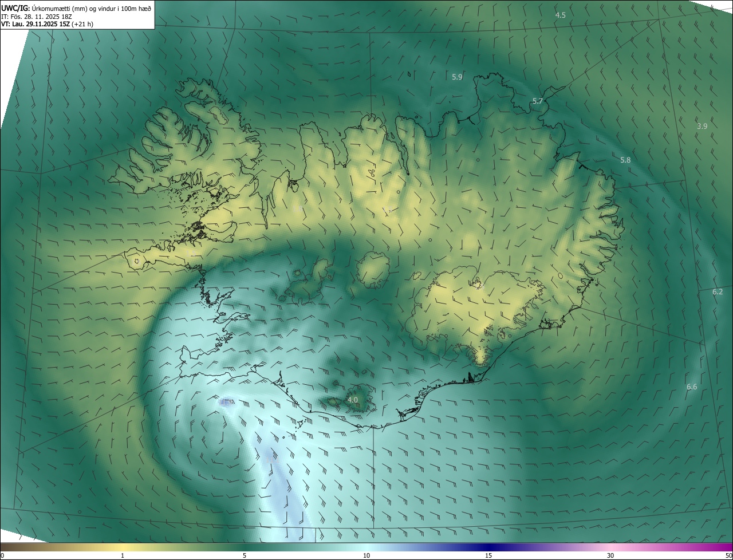Click the 4.0 value label in south Iceland
Screen dimensions: 733x560
353,400
